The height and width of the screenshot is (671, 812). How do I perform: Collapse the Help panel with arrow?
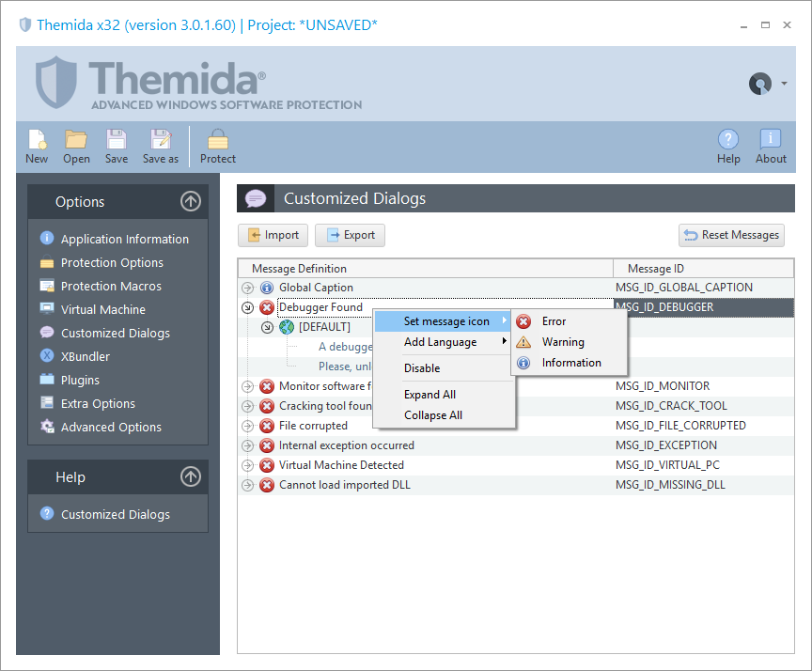pos(191,476)
